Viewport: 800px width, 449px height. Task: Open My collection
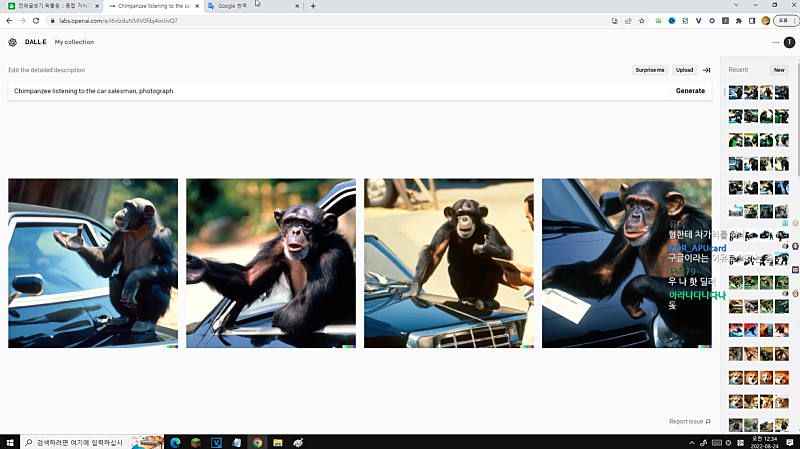tap(74, 42)
